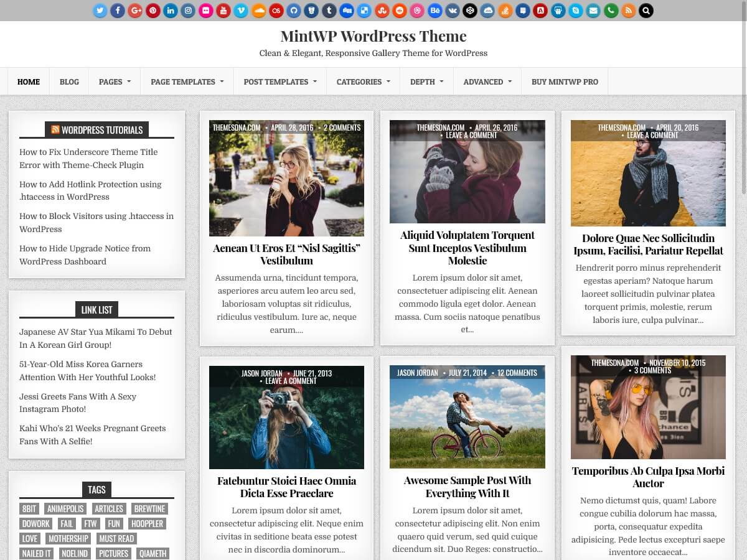Expand the Depth dropdown menu

[427, 82]
